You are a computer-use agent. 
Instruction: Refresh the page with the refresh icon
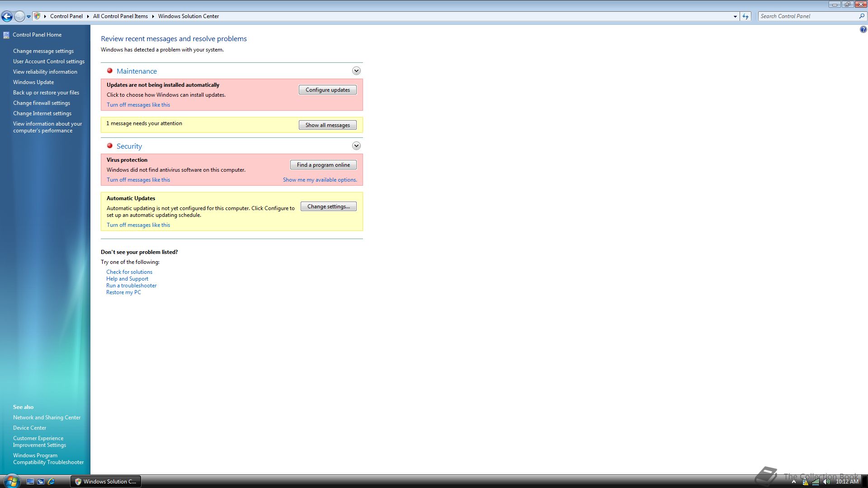pos(745,16)
